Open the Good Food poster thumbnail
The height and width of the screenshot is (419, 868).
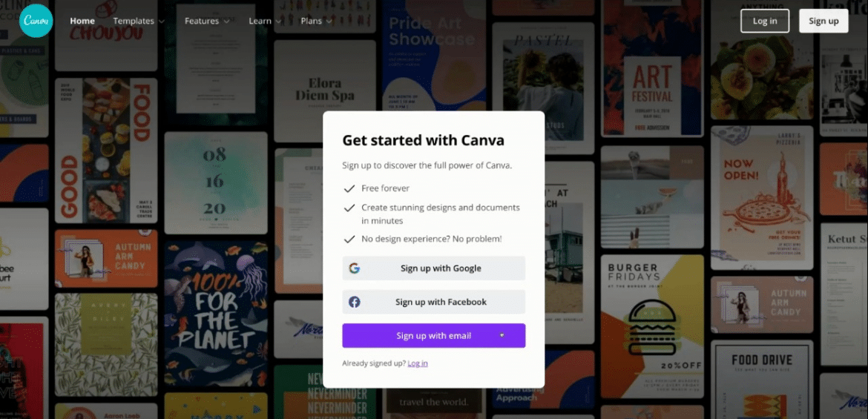pos(106,151)
